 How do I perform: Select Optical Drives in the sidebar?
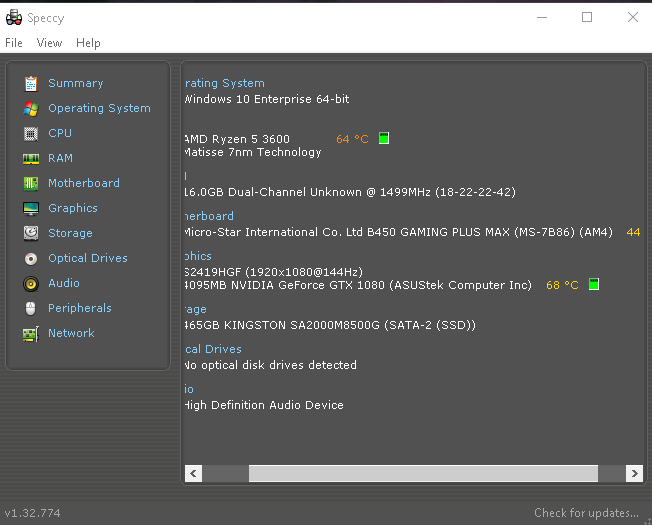(88, 258)
